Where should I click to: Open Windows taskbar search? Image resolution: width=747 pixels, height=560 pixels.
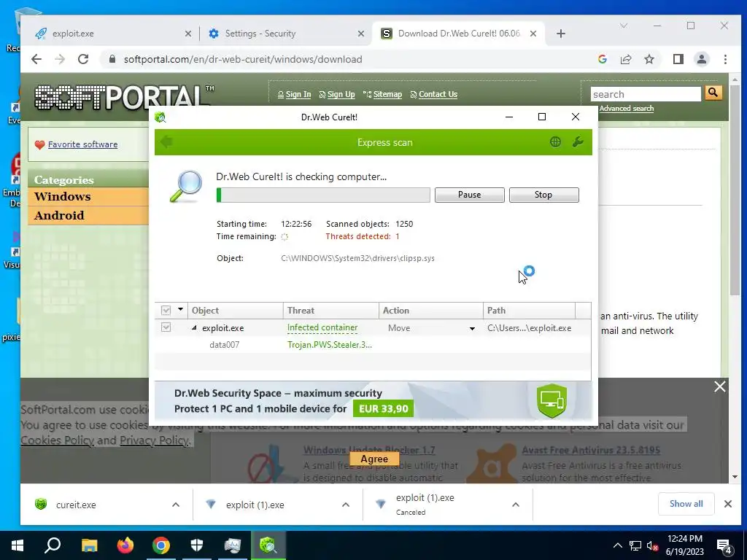point(53,545)
